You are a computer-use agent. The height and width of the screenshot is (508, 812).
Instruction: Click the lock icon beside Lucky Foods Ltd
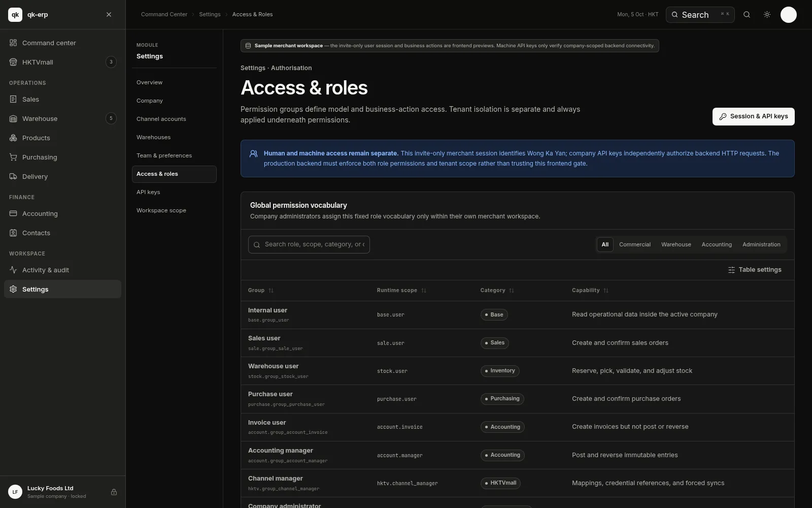tap(114, 492)
